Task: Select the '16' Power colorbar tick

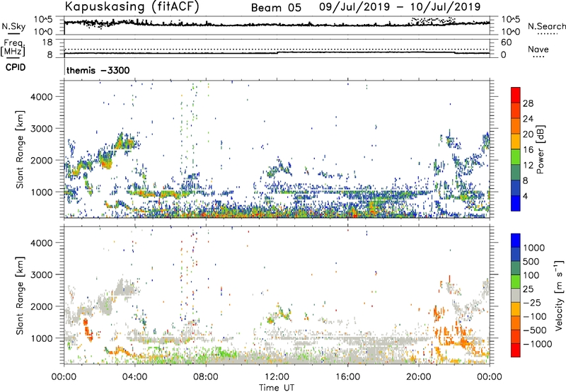Action: coord(528,150)
